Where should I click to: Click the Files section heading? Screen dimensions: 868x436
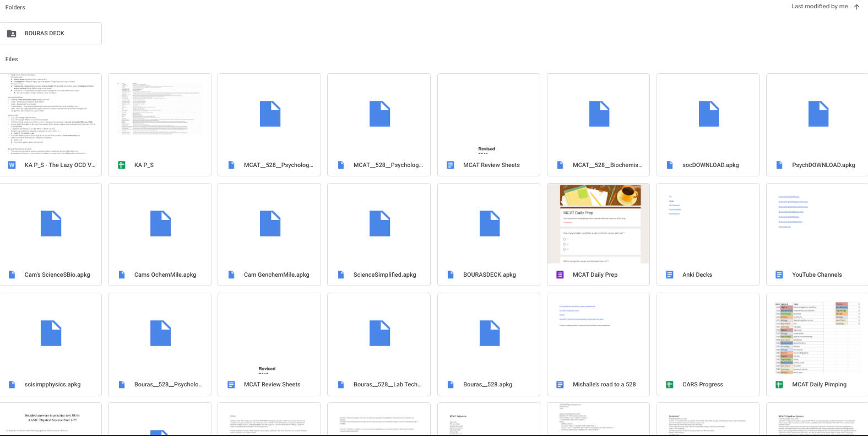point(12,59)
